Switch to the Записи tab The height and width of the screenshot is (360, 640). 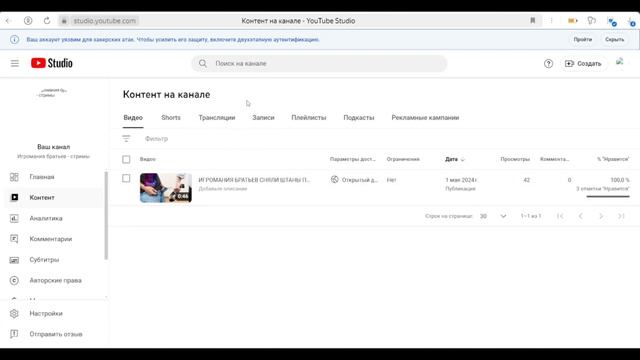tap(263, 118)
